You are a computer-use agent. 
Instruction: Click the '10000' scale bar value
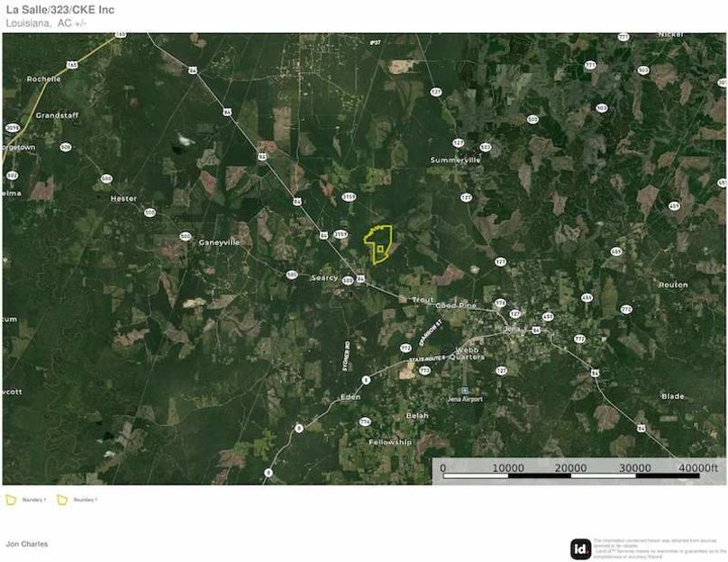508,467
